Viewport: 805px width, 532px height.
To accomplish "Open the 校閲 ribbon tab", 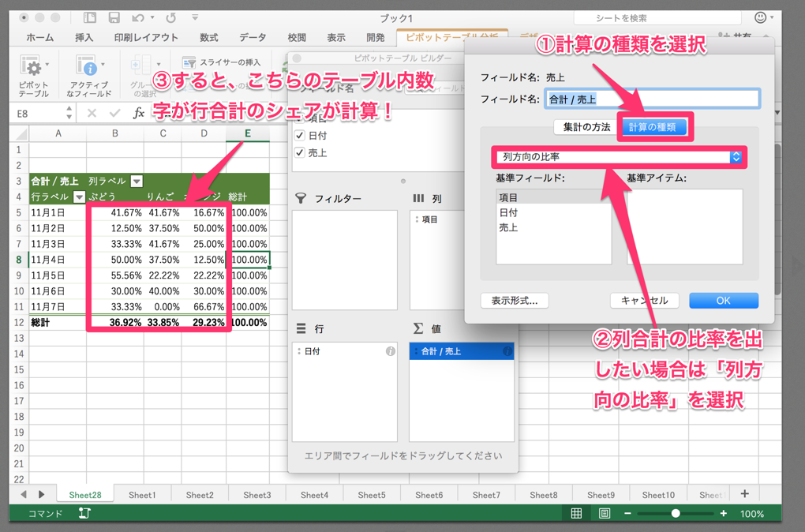I will [x=297, y=37].
